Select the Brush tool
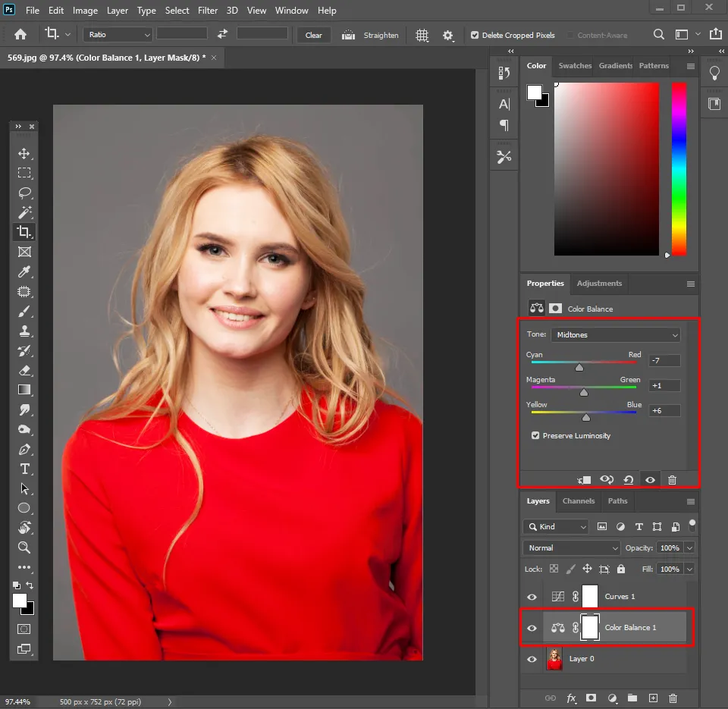 pos(24,311)
